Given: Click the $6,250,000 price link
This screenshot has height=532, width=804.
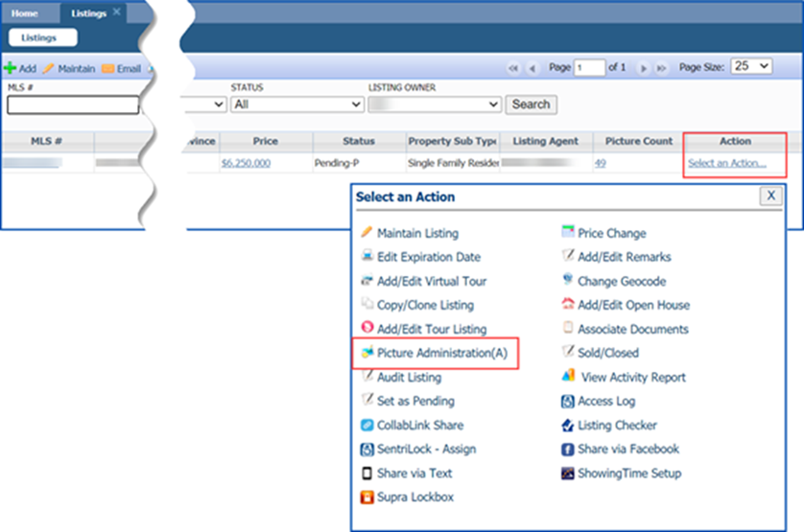Looking at the screenshot, I should pos(246,163).
